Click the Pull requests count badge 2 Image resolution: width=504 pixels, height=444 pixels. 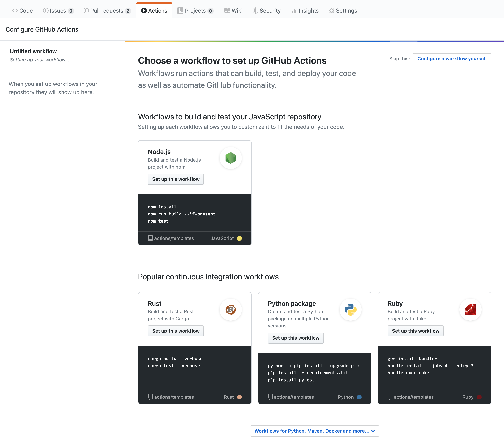click(x=128, y=11)
